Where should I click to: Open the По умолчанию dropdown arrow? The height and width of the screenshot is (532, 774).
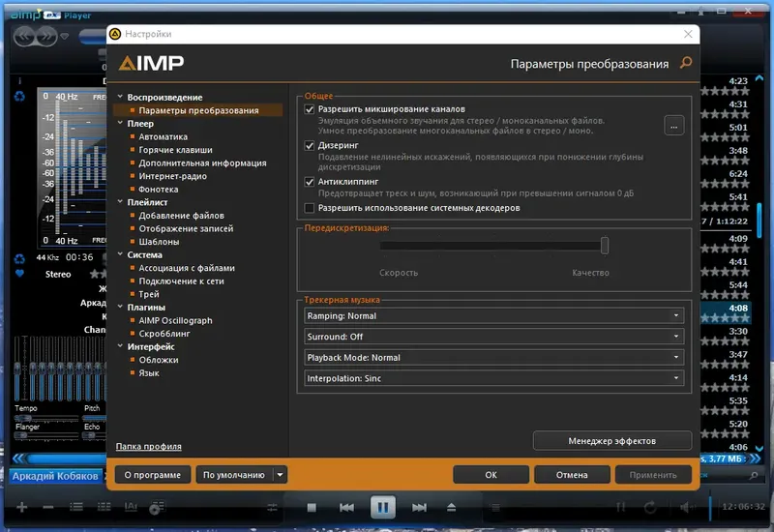(x=280, y=475)
